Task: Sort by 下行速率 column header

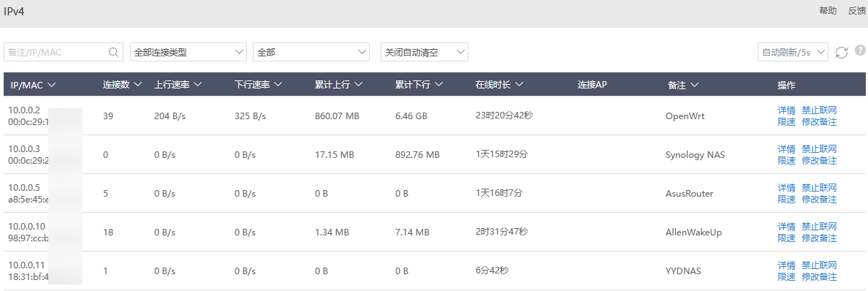Action: click(259, 85)
